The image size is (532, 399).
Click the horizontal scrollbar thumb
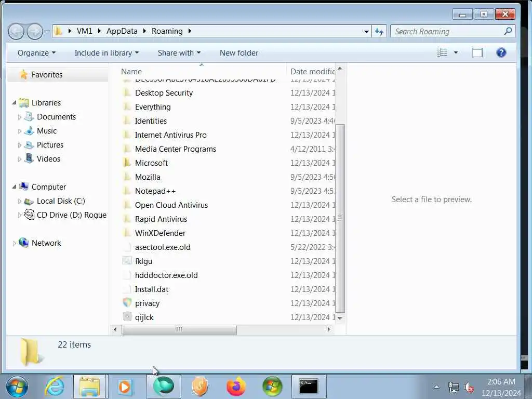click(x=179, y=329)
